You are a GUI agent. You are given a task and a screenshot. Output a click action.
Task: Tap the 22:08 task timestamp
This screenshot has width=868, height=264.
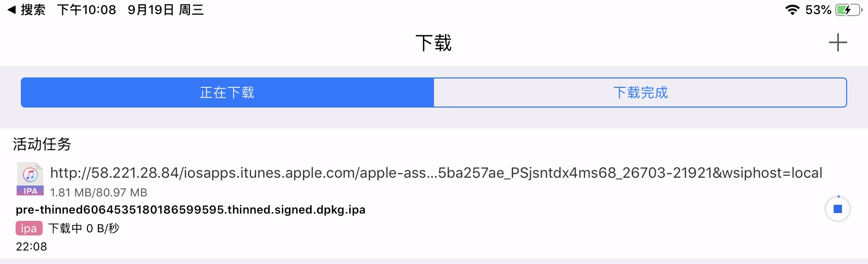click(31, 246)
